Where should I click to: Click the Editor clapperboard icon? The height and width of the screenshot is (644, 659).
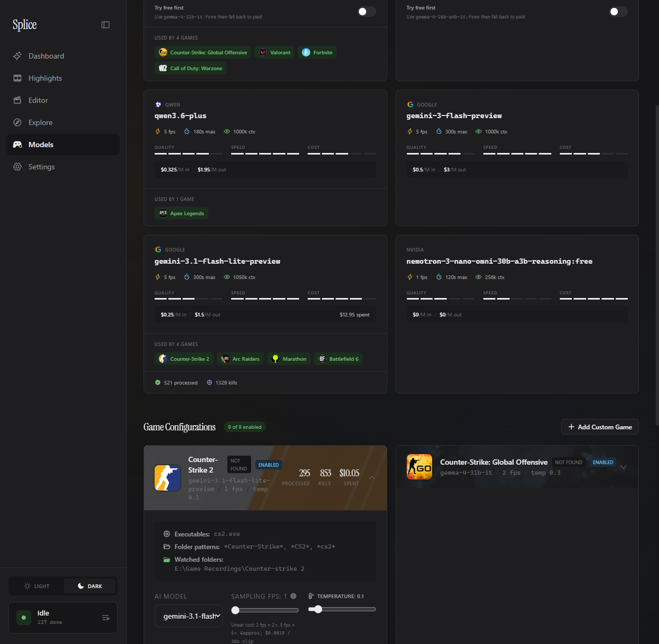pos(17,100)
